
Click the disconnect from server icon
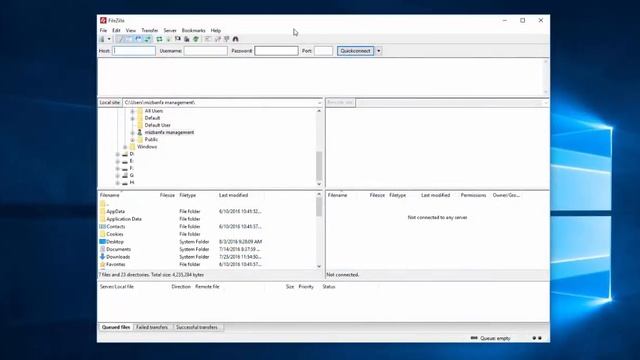pos(187,39)
